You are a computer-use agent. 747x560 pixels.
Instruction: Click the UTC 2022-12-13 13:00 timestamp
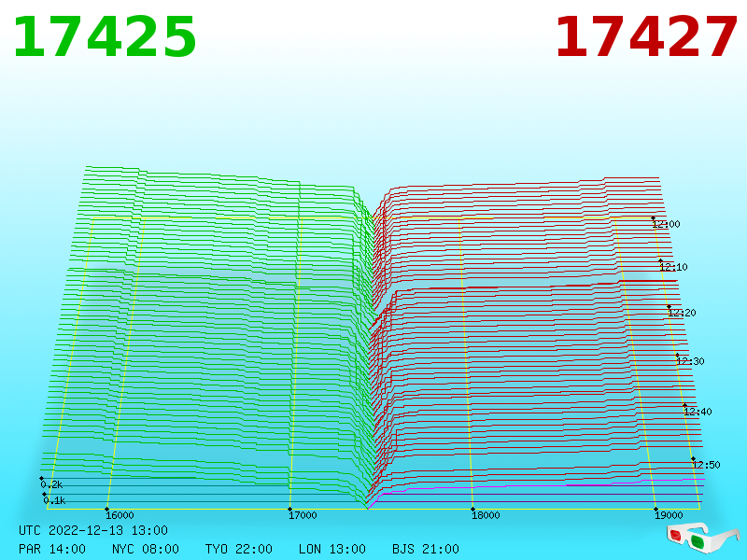[93, 530]
